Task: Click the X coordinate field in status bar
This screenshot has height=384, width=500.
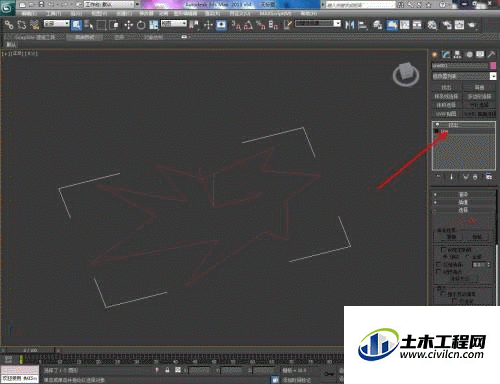Action: pos(199,370)
